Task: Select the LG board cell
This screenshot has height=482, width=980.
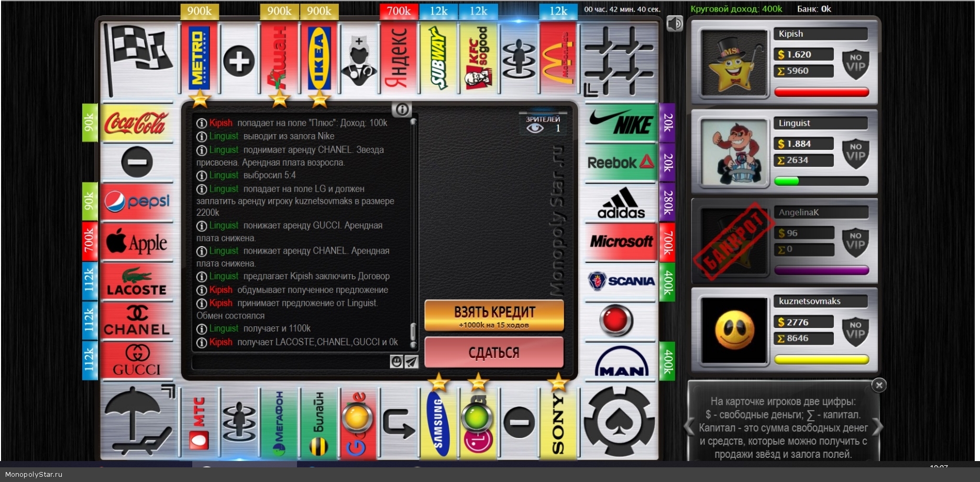Action: (478, 423)
